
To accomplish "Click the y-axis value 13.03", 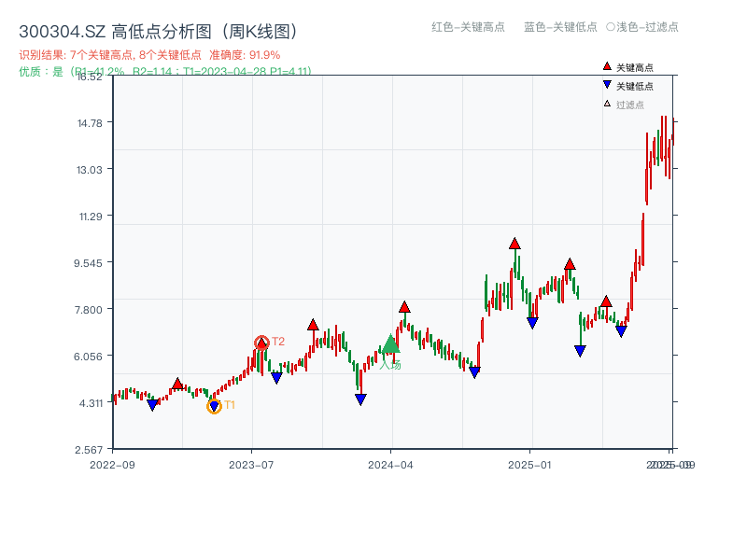I will [90, 170].
